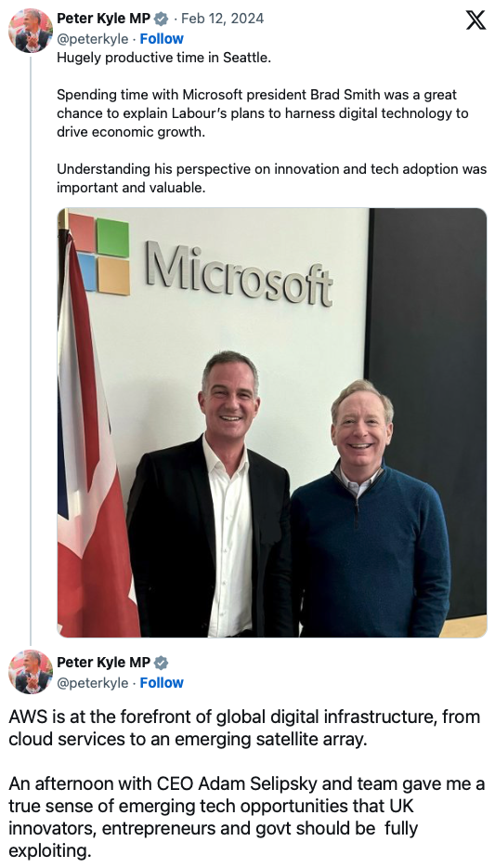
Task: Click the @peterkyle handle in the first tweet
Action: pos(93,39)
